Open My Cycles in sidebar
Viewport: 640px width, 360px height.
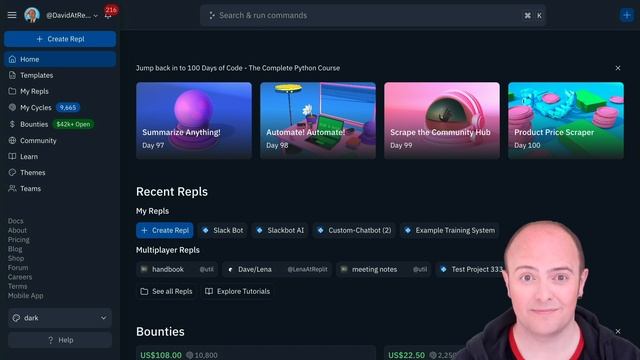pyautogui.click(x=60, y=108)
